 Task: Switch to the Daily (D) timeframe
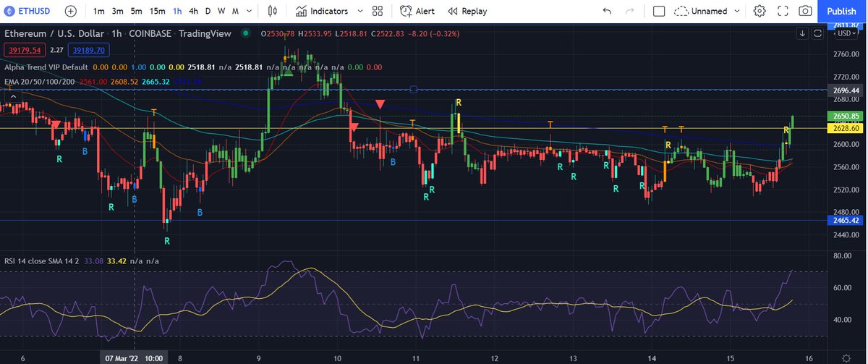[208, 11]
